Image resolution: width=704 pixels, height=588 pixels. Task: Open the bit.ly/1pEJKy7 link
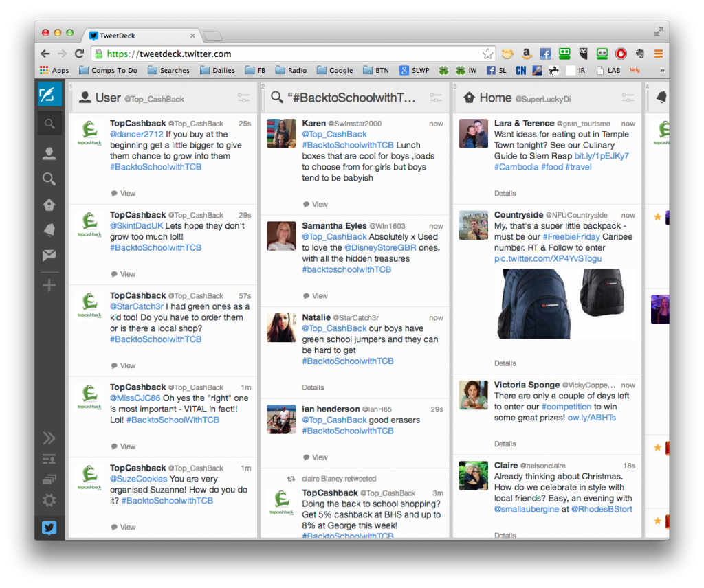click(x=602, y=156)
